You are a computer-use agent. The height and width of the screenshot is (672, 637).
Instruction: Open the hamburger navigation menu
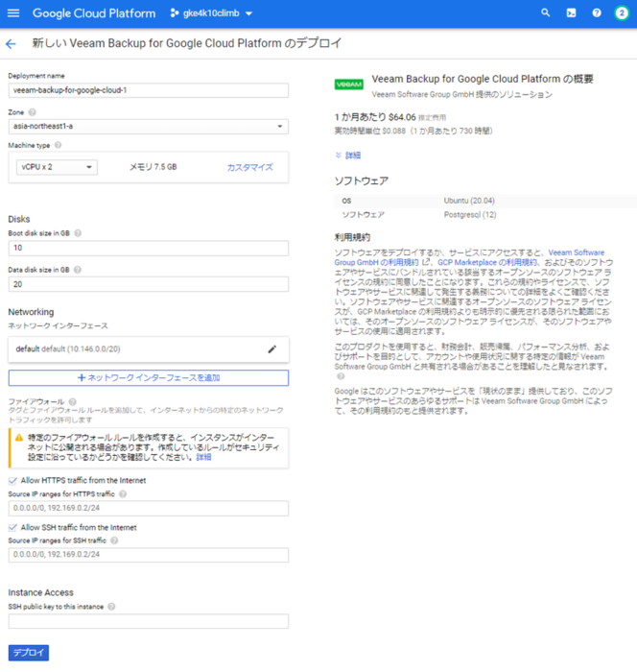[x=13, y=13]
